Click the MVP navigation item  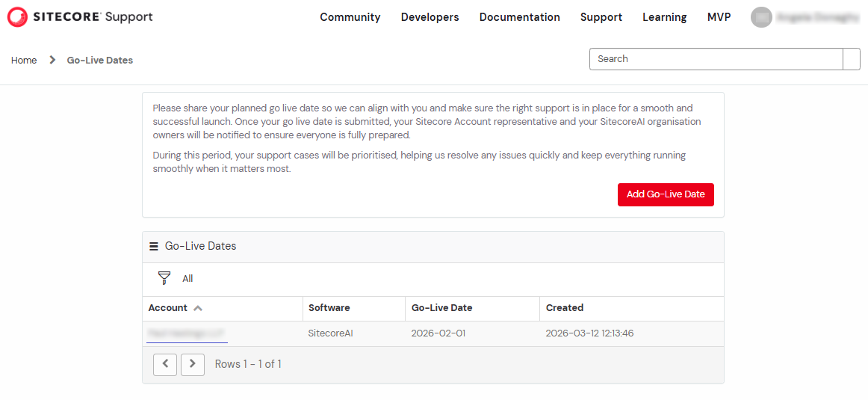coord(719,17)
